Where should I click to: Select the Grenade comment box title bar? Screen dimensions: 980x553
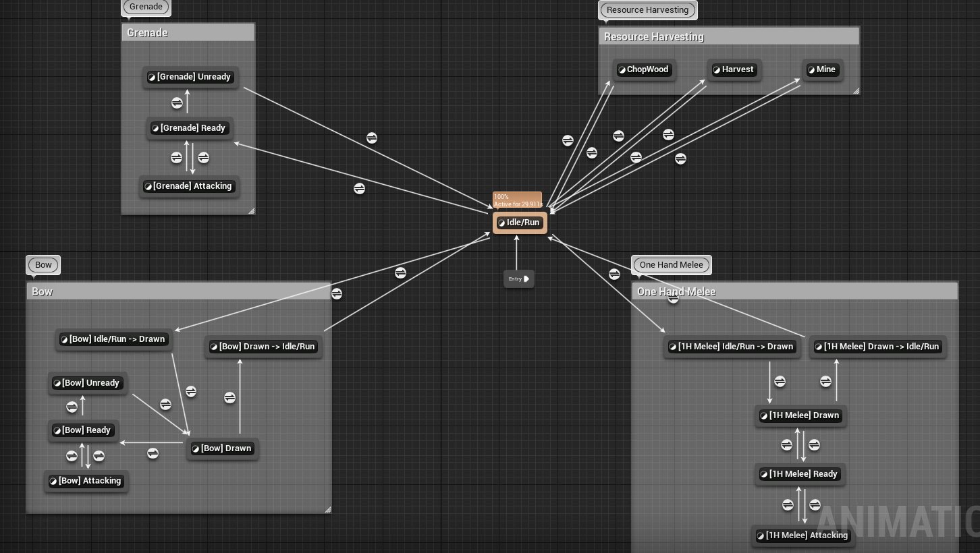[x=188, y=32]
